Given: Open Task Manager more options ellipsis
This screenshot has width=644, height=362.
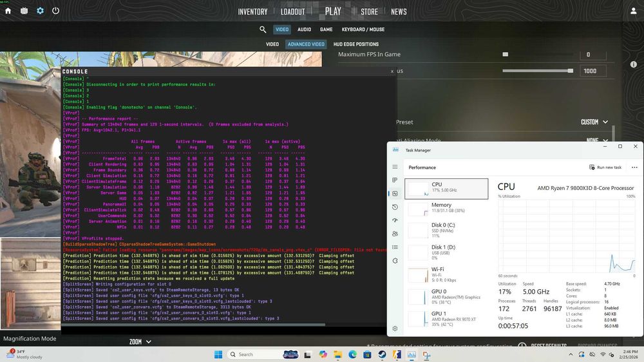Looking at the screenshot, I should 634,167.
